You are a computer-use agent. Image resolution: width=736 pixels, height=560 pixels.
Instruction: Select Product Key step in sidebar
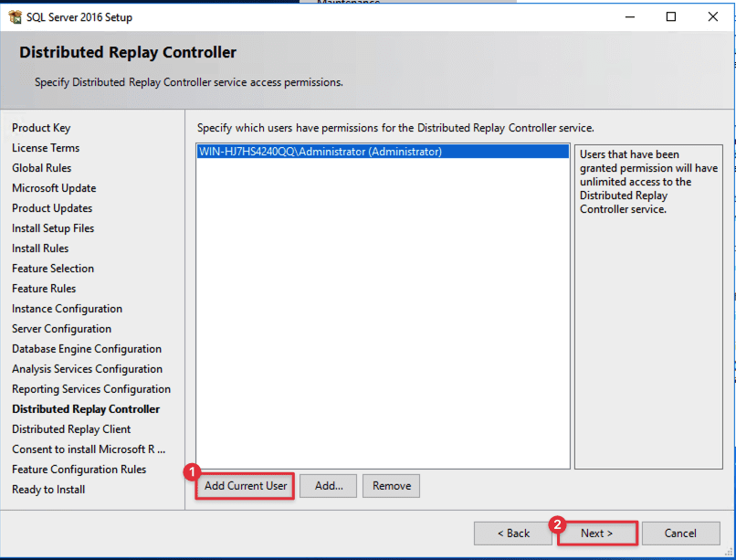41,128
